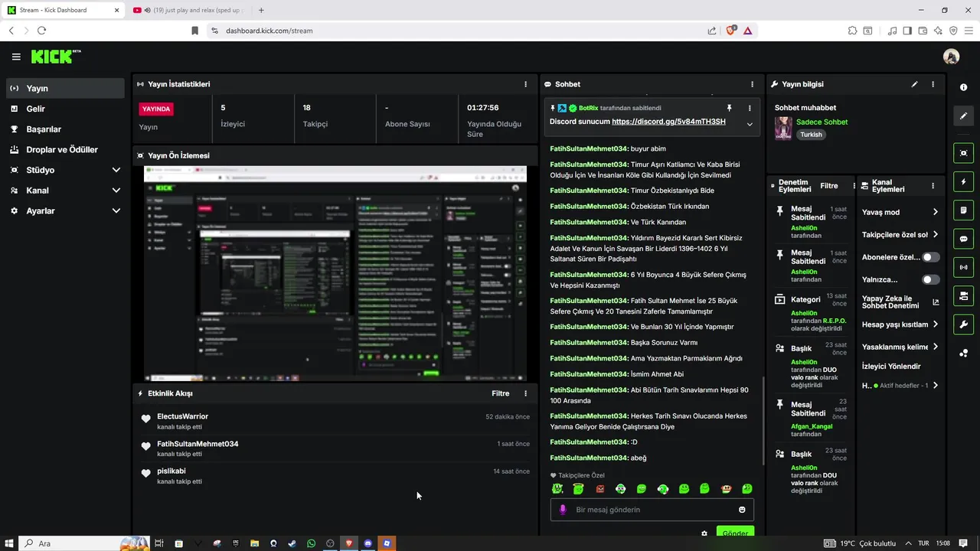Expand Aktif hedefler row
The width and height of the screenshot is (980, 551).
[x=900, y=386]
